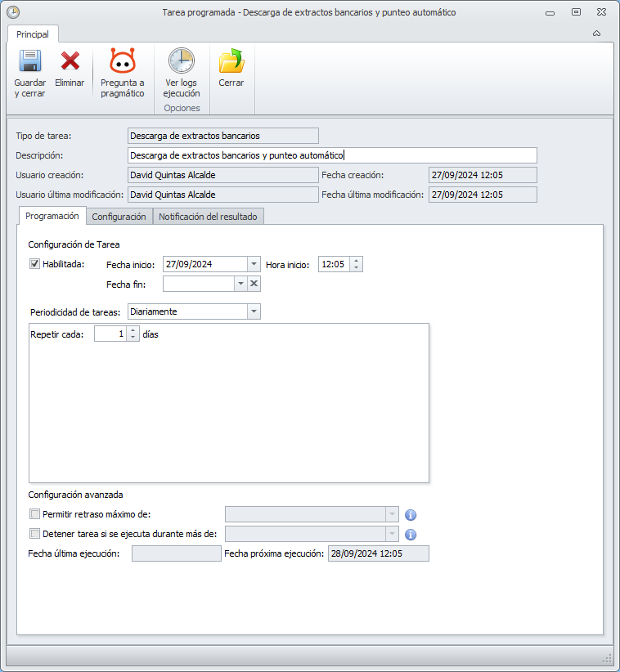Click the Repetir cada number field
The width and height of the screenshot is (620, 672).
pyautogui.click(x=110, y=334)
